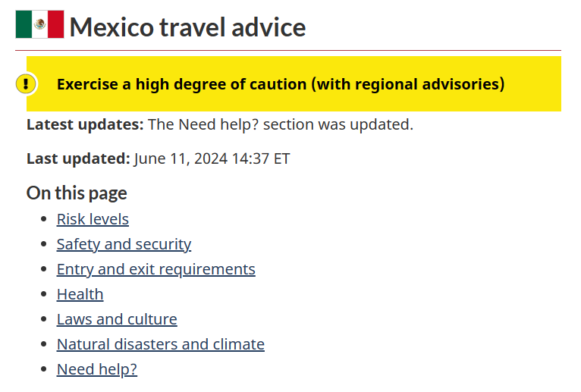Go to Safety and security section
Screen dimensions: 581x392
pyautogui.click(x=124, y=244)
